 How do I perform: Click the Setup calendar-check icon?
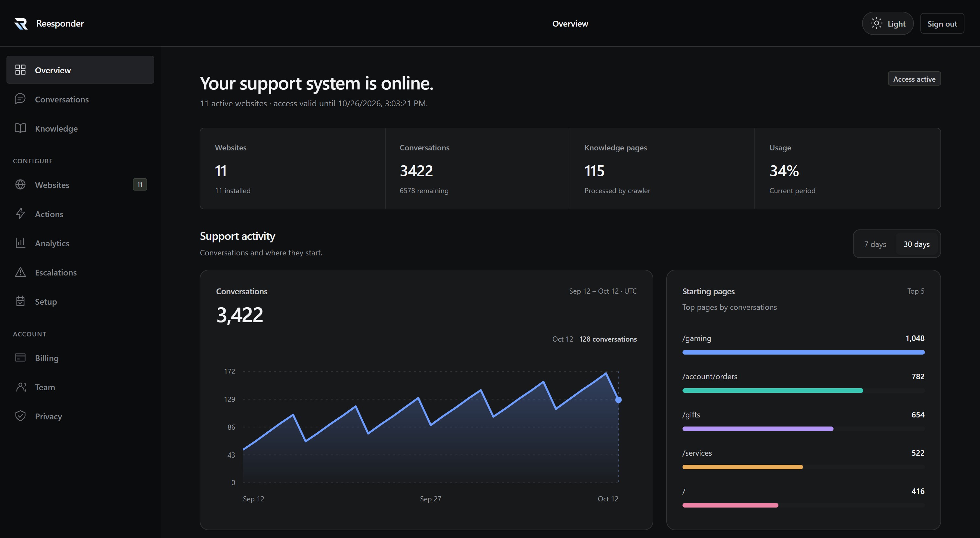click(20, 301)
